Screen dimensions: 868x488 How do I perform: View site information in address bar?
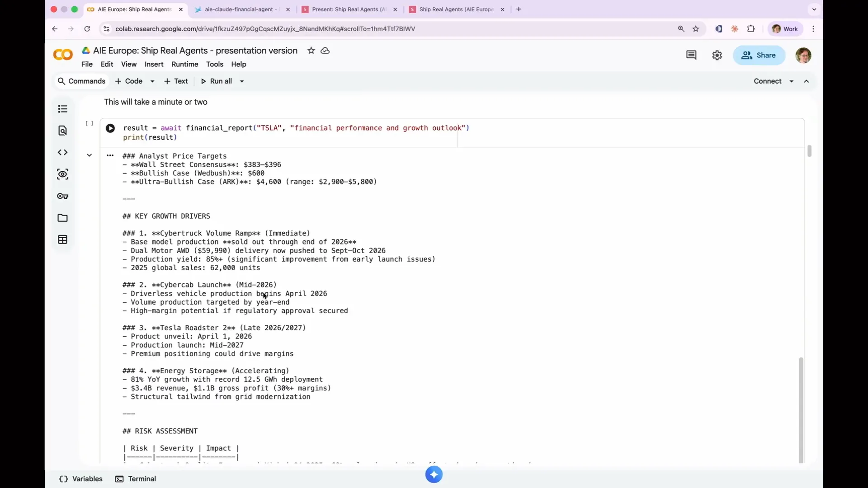pyautogui.click(x=106, y=29)
